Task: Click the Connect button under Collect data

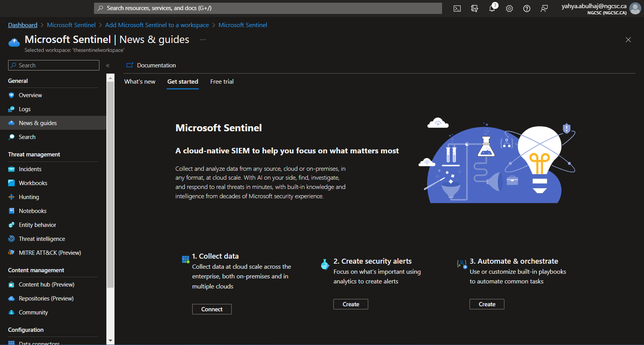Action: tap(212, 309)
